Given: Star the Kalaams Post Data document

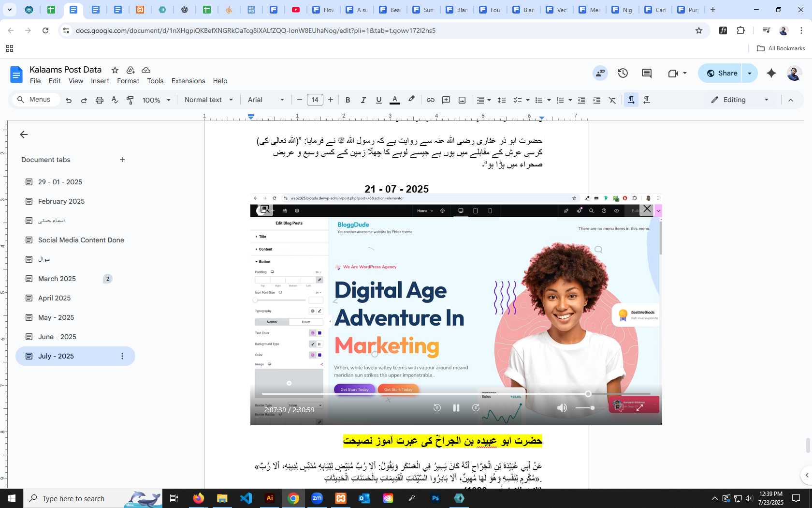Looking at the screenshot, I should (x=115, y=70).
